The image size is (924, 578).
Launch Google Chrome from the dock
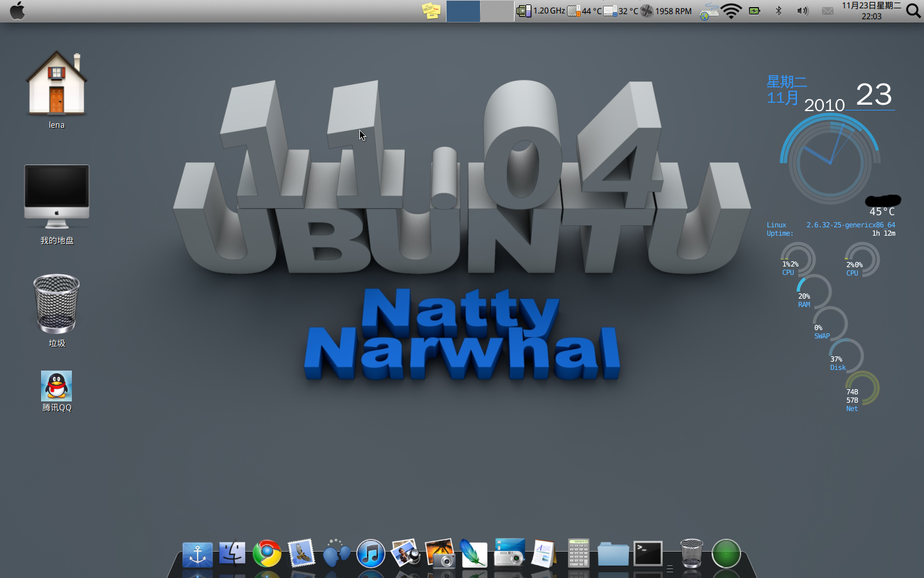pos(267,554)
